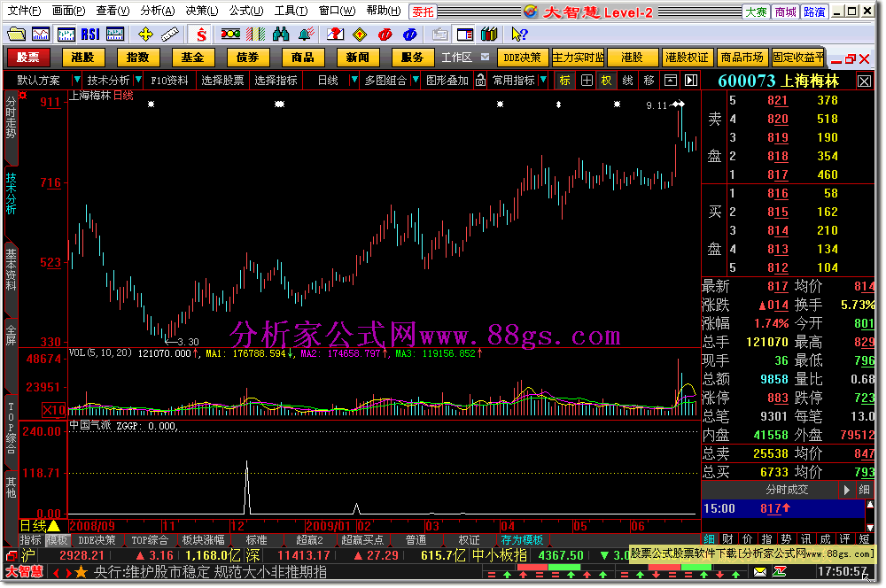Image resolution: width=886 pixels, height=588 pixels.
Task: Click the envelope message icon in status bar
Action: point(760,572)
